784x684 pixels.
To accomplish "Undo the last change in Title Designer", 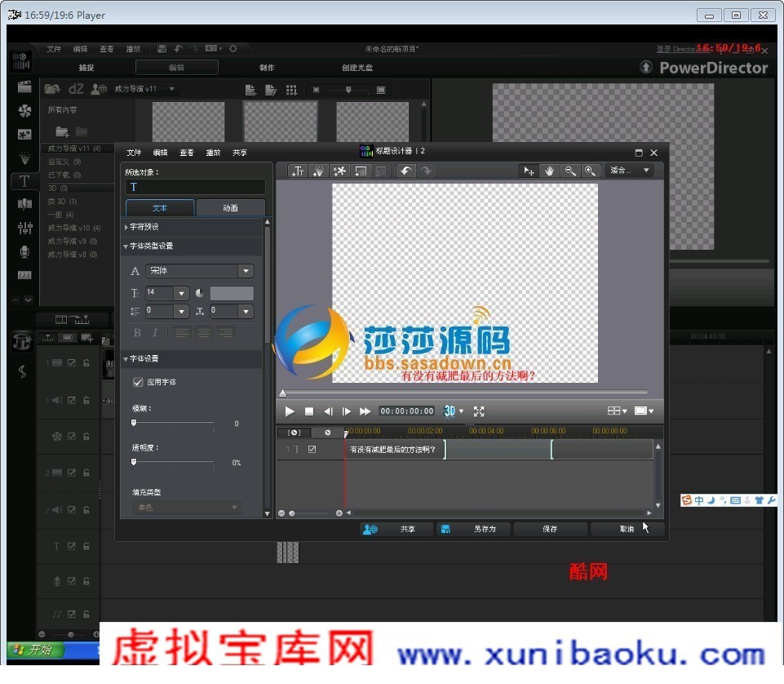I will [405, 171].
